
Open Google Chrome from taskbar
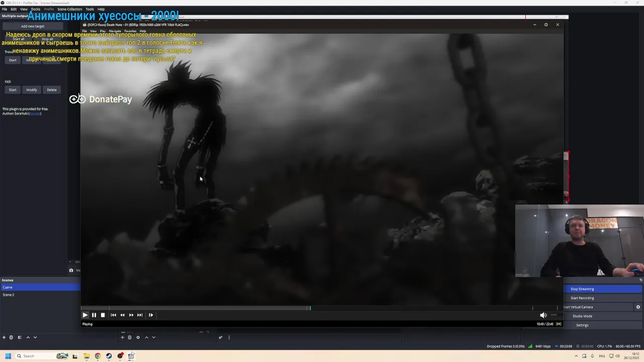[98, 356]
